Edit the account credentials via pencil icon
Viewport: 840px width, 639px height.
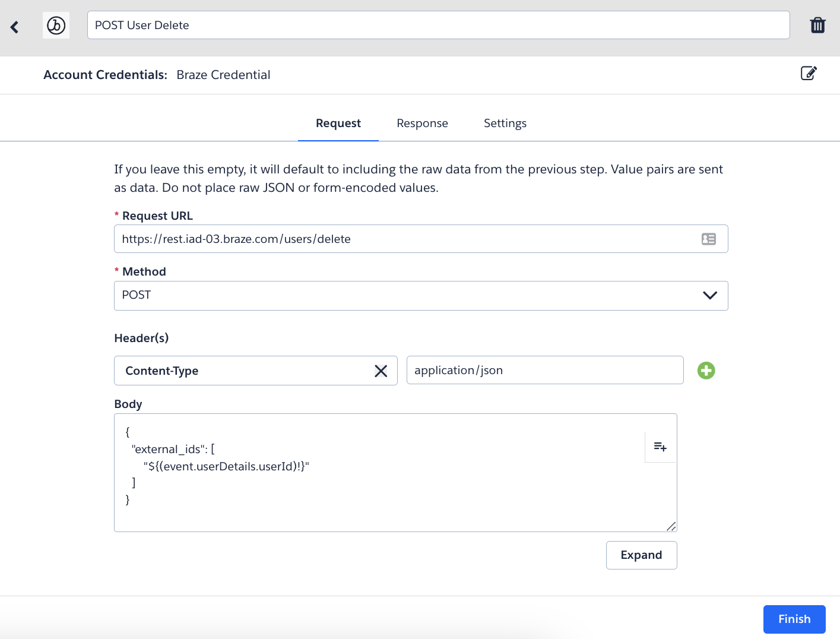[x=809, y=74]
